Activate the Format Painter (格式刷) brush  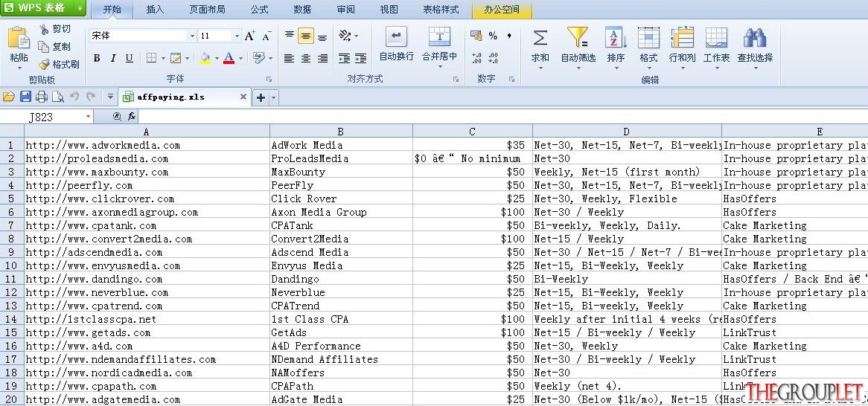tap(44, 64)
